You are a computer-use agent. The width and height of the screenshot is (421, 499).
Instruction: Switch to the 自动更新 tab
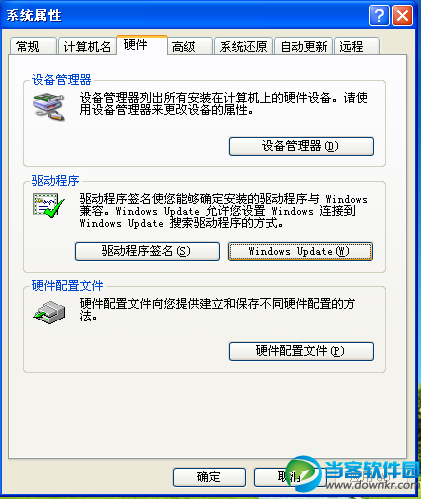(x=303, y=46)
